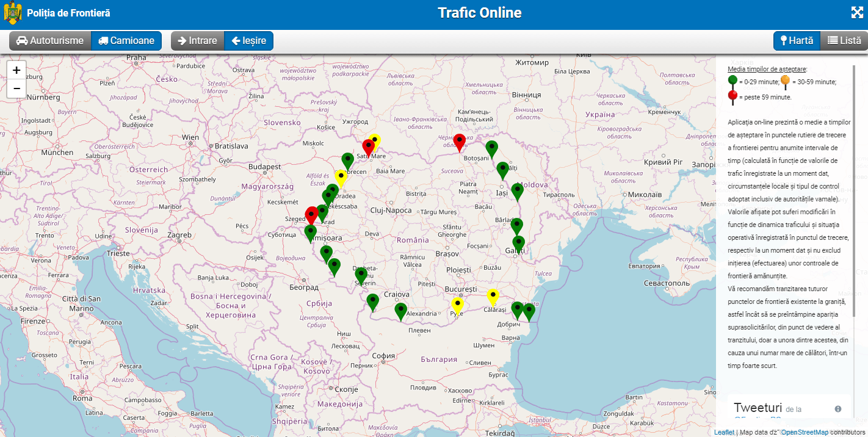Set direction to Ieșire
This screenshot has width=868, height=437.
(248, 41)
